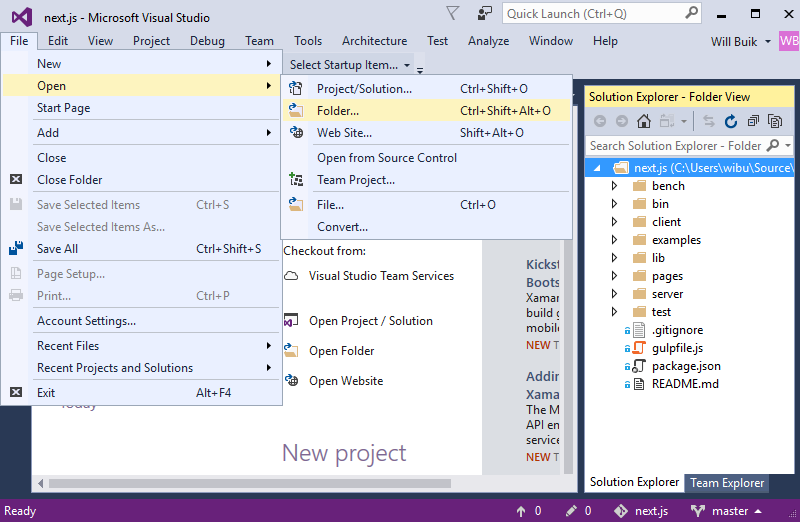Open the Analyze menu
Image resolution: width=800 pixels, height=522 pixels.
tap(488, 41)
